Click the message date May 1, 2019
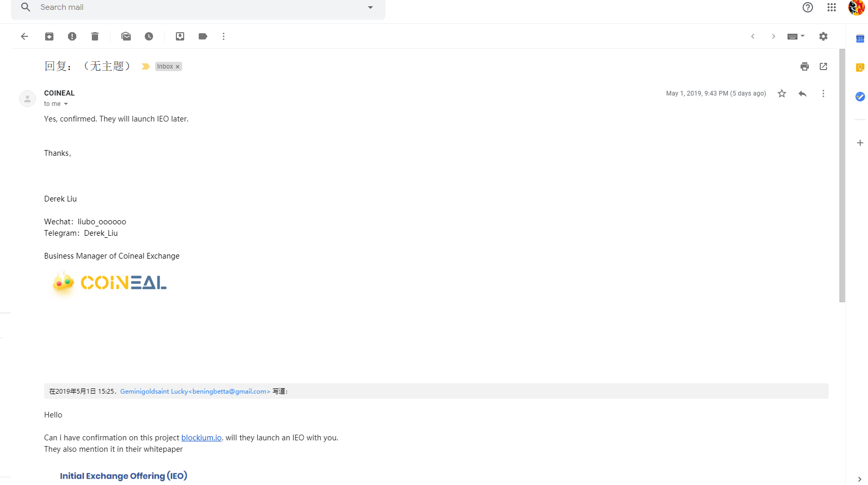 coord(716,93)
